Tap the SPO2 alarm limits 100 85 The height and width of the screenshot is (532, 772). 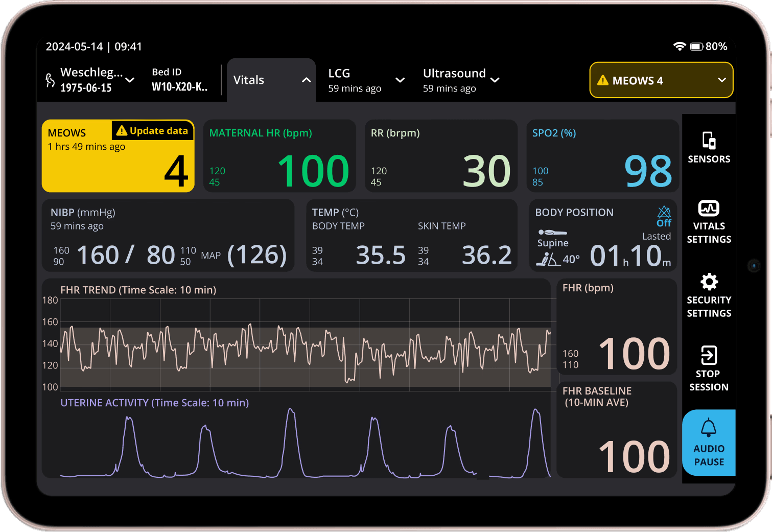[x=540, y=177]
